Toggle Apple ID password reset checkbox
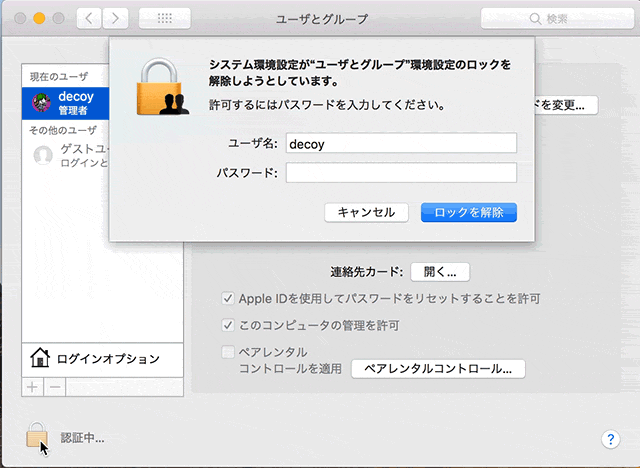The height and width of the screenshot is (468, 640). coord(228,298)
